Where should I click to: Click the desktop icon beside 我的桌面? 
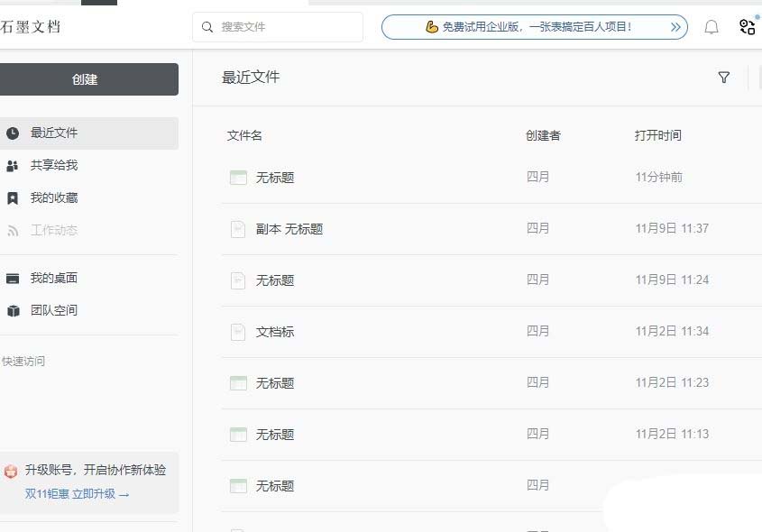tap(13, 279)
